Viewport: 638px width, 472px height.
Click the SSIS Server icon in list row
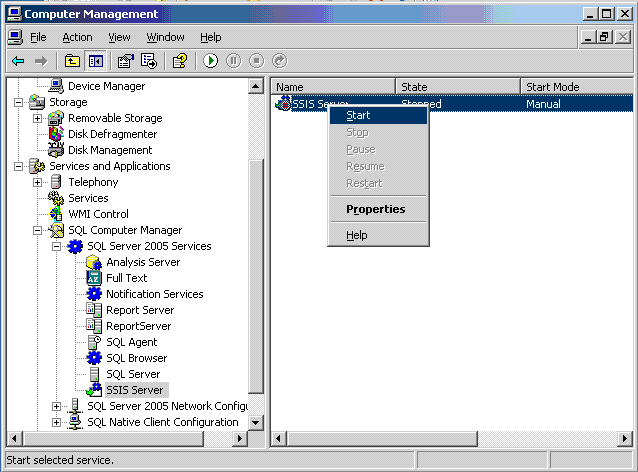[x=284, y=103]
